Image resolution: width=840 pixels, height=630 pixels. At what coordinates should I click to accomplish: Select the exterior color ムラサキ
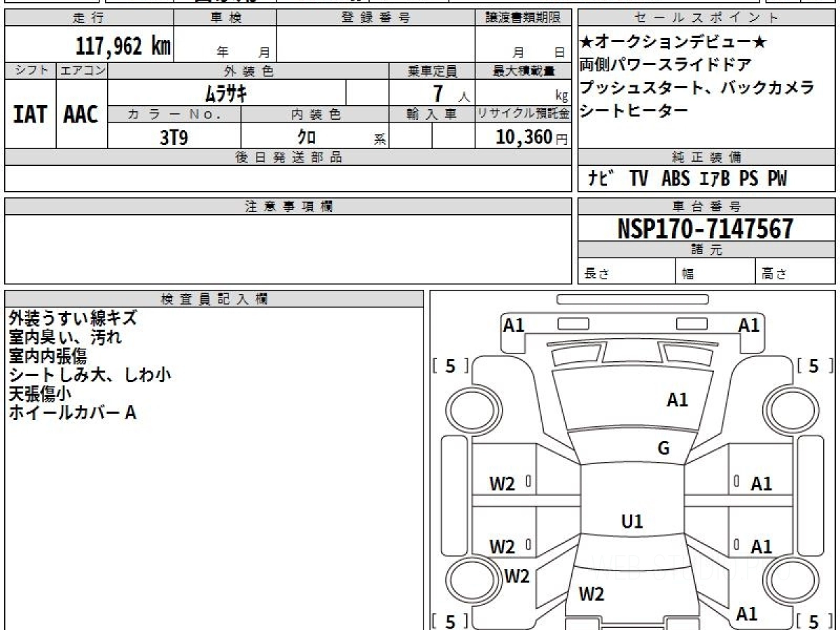point(226,92)
